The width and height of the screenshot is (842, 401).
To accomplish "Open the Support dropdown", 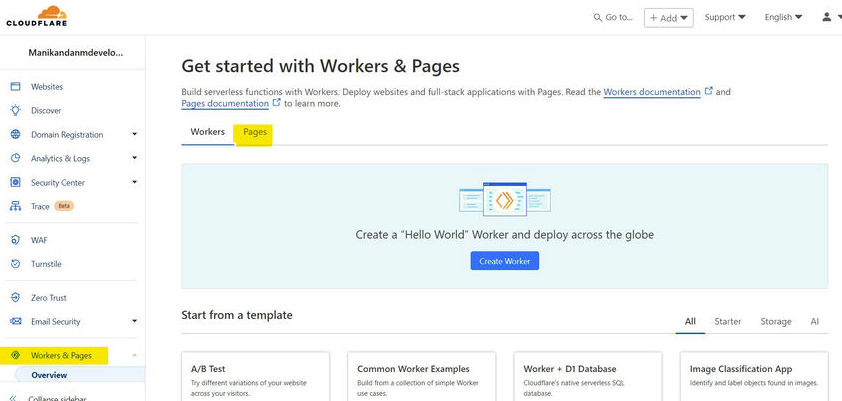I will (x=725, y=17).
